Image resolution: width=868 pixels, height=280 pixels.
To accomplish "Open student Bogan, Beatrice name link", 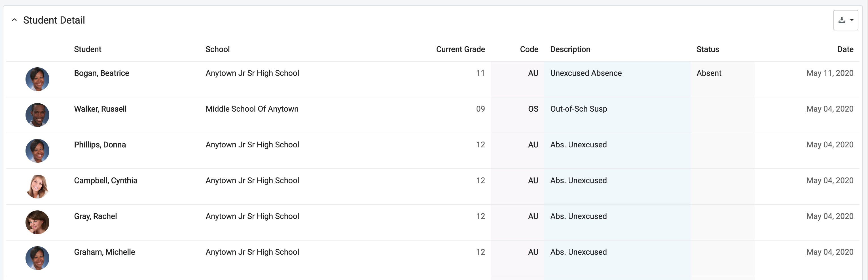I will 101,73.
